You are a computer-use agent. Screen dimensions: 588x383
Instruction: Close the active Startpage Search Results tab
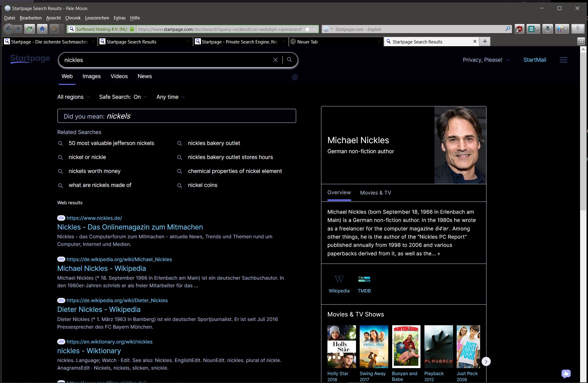(475, 41)
